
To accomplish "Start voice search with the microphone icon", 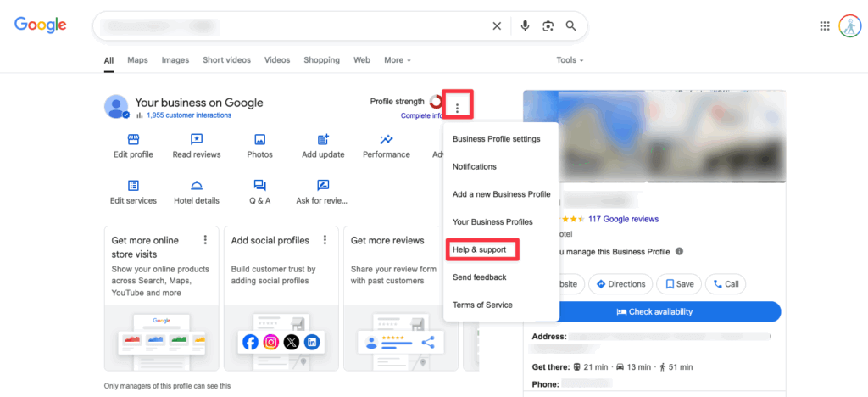I will 525,26.
